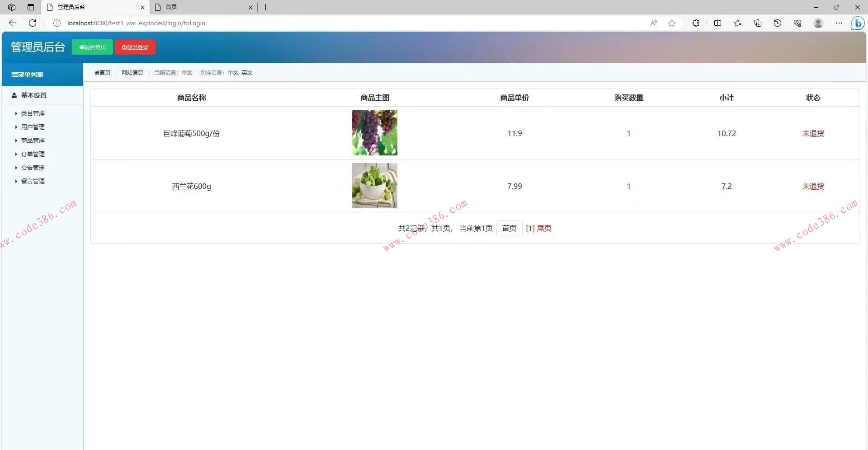
Task: Expand the 类目管理 sidebar menu
Action: click(x=33, y=113)
